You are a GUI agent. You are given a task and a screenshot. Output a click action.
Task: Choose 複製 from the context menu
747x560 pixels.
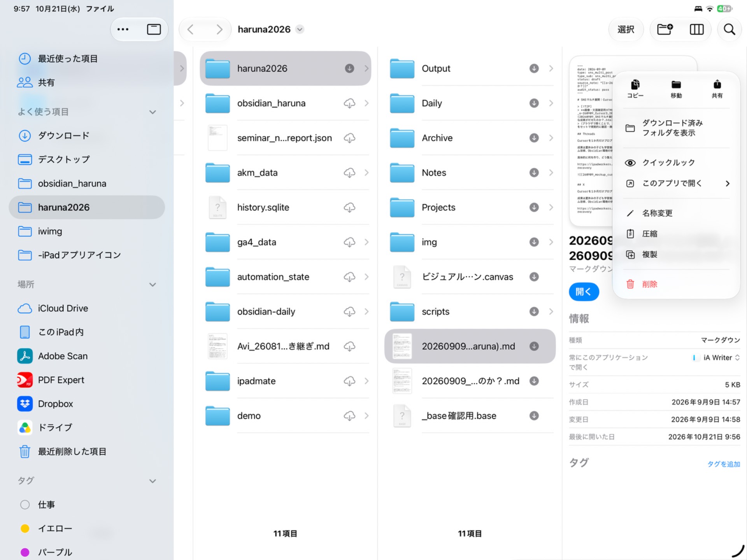pos(677,254)
